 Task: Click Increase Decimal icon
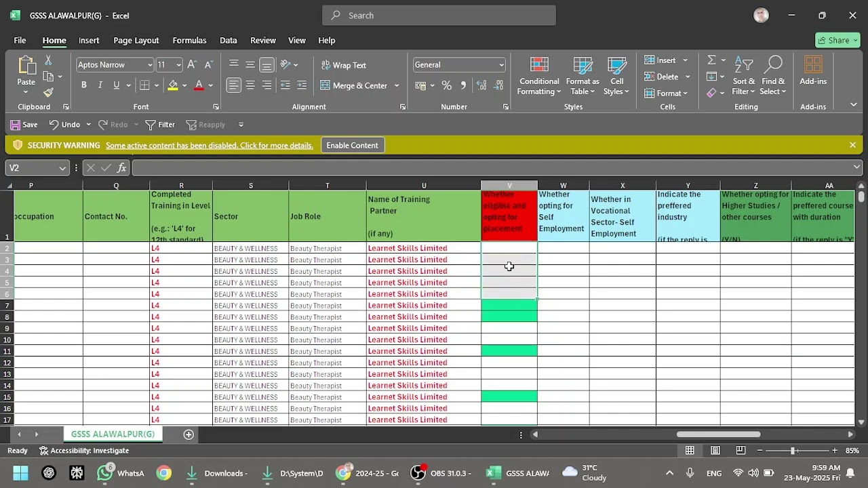481,85
